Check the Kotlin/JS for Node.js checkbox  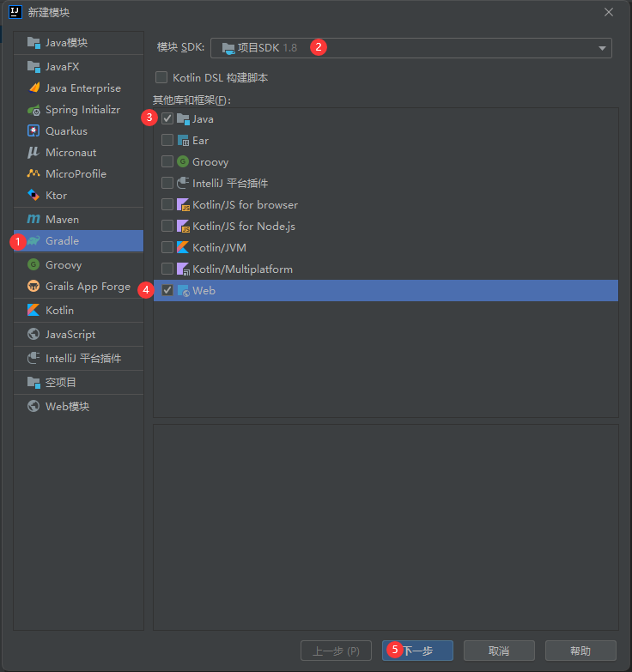[x=167, y=226]
